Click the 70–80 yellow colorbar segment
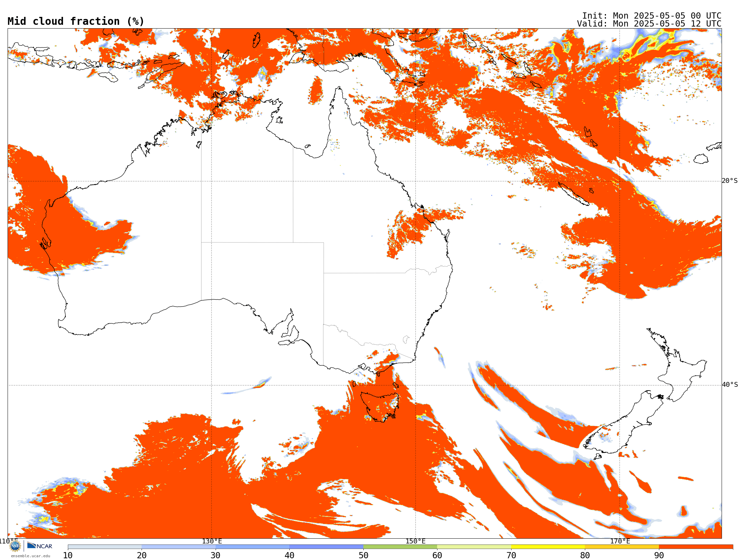744x560 pixels. click(548, 547)
